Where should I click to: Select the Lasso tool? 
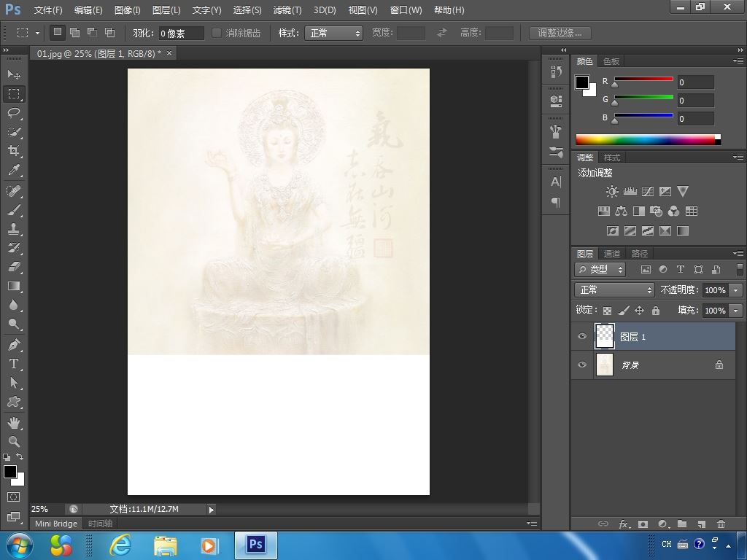14,113
